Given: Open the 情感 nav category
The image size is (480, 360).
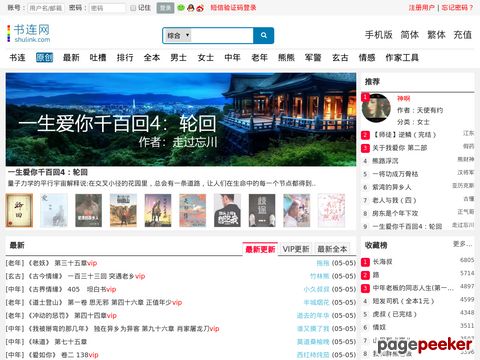Looking at the screenshot, I should point(367,58).
